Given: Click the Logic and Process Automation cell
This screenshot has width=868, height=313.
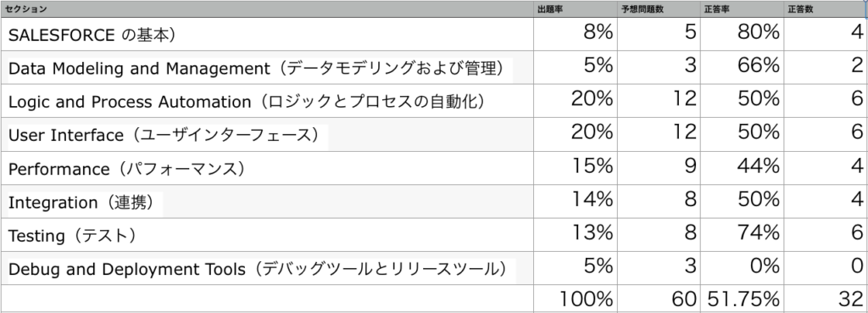Looking at the screenshot, I should click(267, 101).
